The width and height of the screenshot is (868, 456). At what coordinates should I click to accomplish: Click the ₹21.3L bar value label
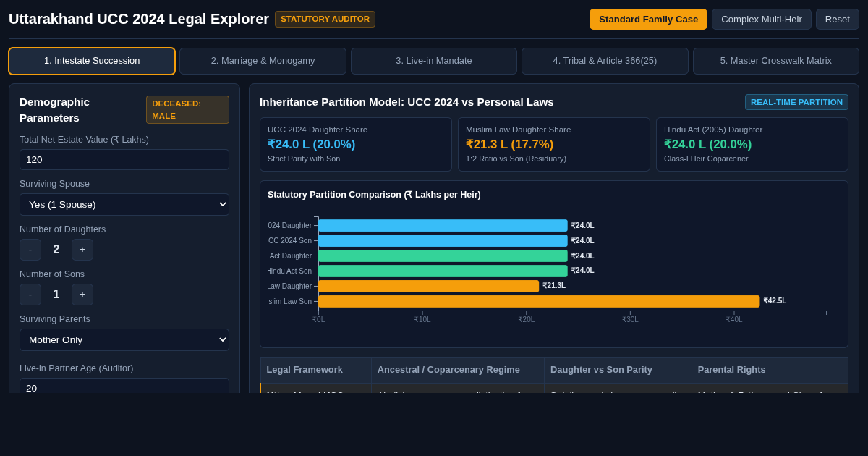[x=554, y=286]
